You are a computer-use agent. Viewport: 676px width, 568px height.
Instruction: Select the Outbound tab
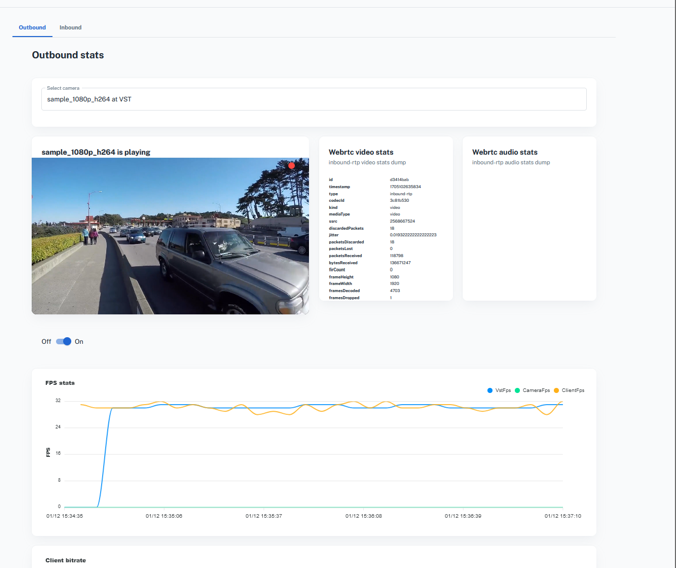[32, 27]
